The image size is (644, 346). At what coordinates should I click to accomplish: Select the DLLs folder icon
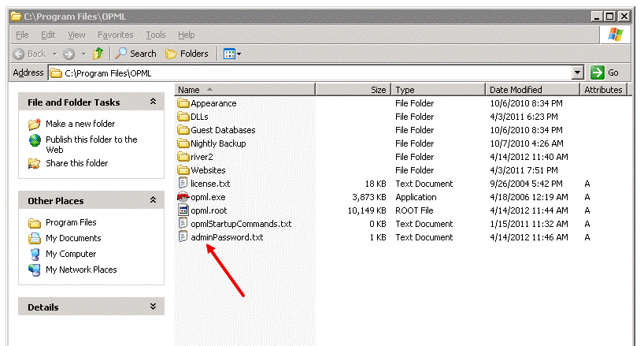183,117
